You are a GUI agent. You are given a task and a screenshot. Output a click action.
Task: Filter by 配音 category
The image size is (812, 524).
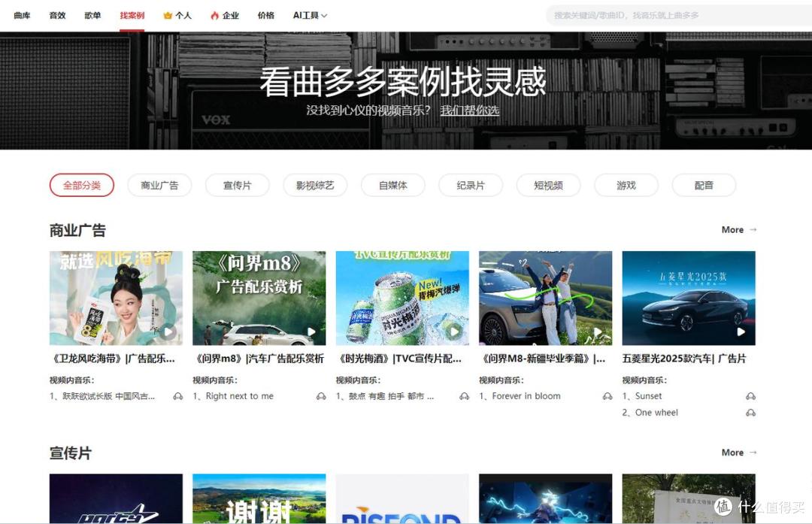(x=704, y=186)
